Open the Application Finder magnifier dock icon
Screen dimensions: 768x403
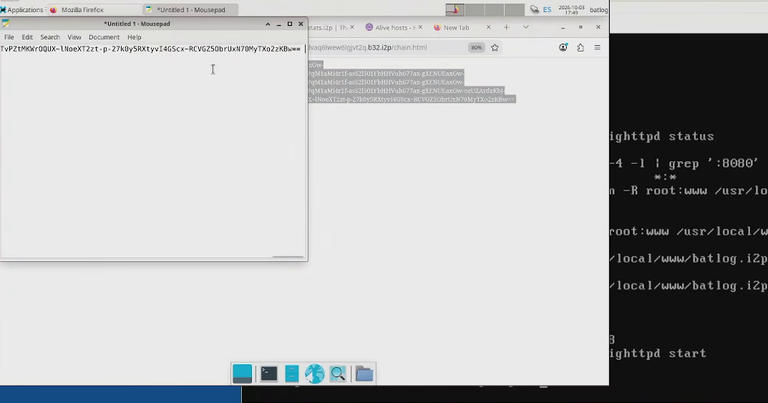point(338,374)
